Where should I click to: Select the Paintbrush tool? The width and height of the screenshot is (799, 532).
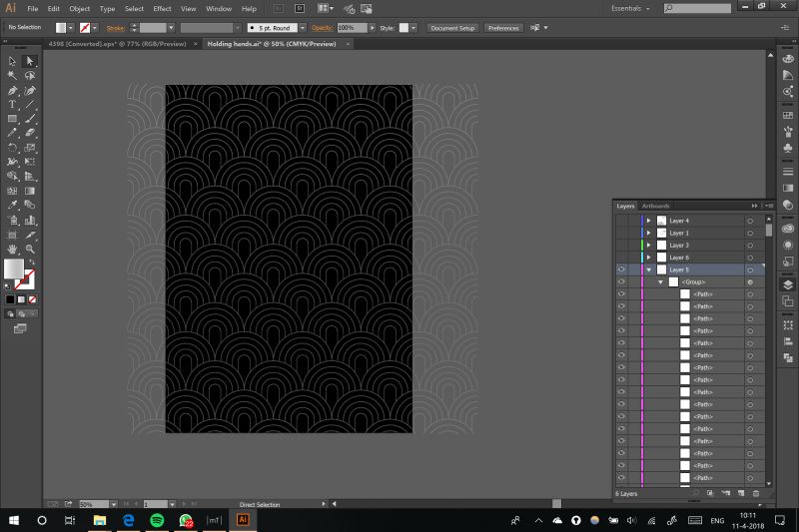pyautogui.click(x=30, y=119)
